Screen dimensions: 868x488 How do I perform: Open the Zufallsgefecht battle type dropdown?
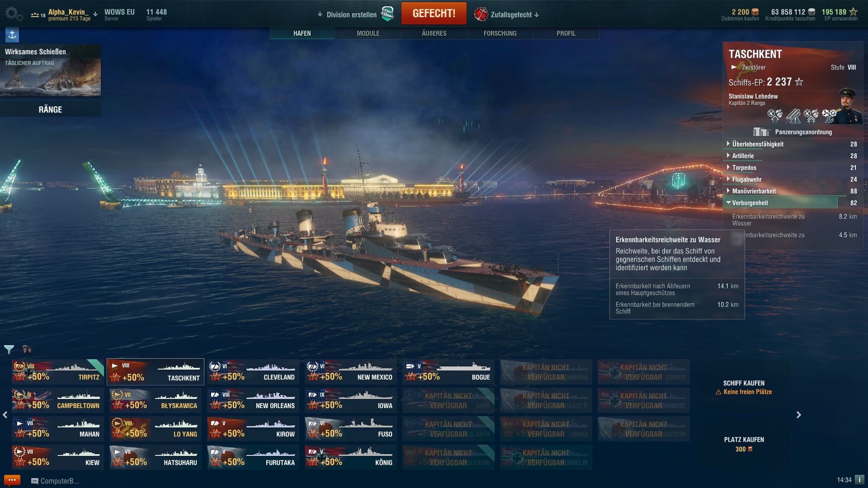coord(507,14)
